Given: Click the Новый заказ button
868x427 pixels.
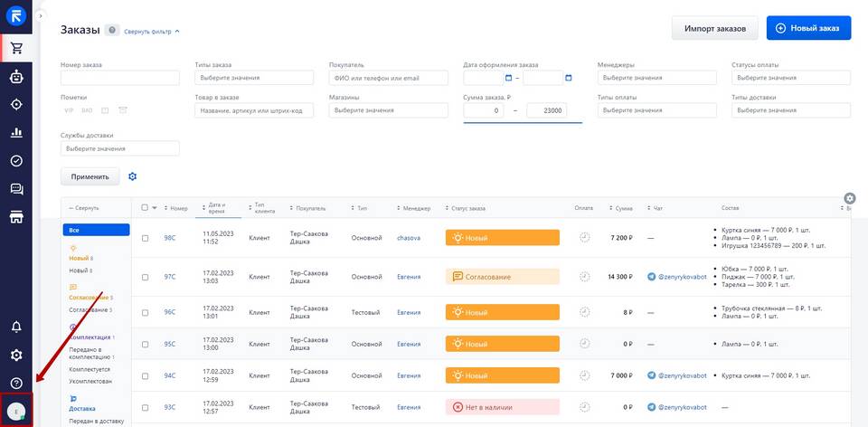Looking at the screenshot, I should (x=808, y=28).
